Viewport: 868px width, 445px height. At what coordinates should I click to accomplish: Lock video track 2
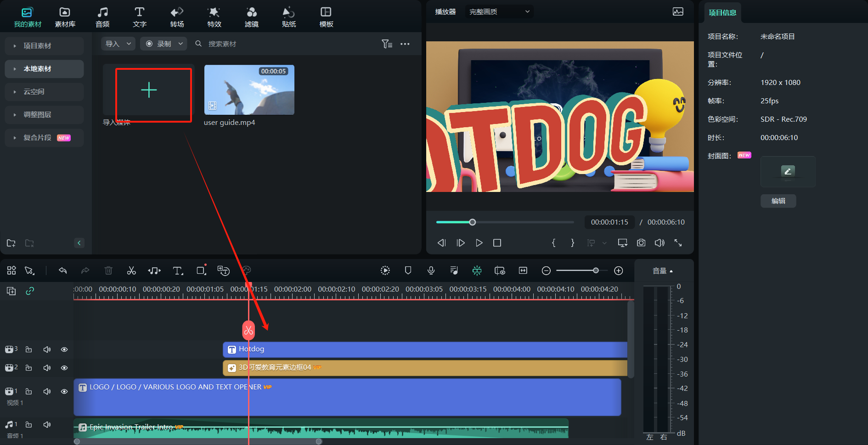(28, 368)
